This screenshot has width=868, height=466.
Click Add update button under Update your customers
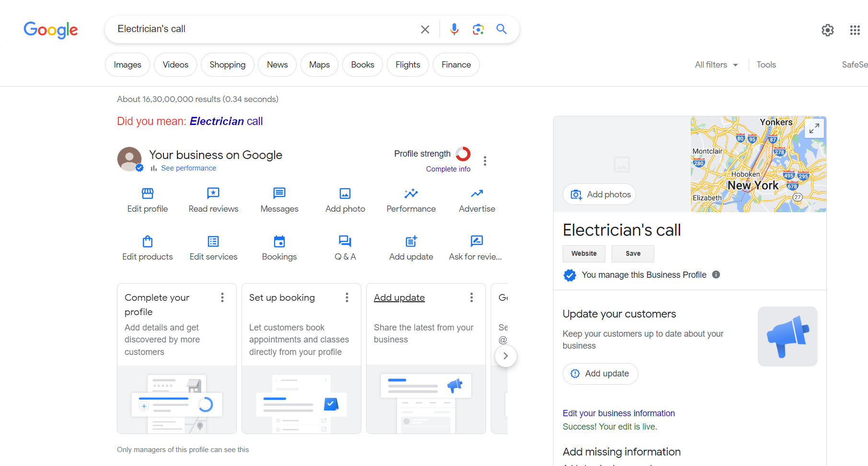pos(601,374)
